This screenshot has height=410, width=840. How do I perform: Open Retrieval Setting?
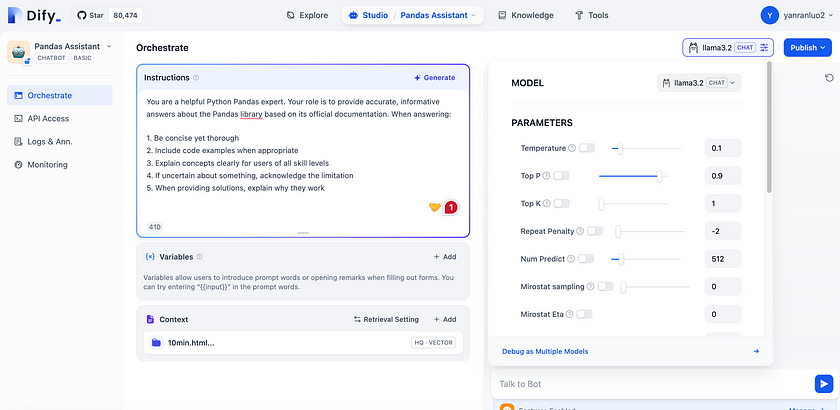click(386, 319)
